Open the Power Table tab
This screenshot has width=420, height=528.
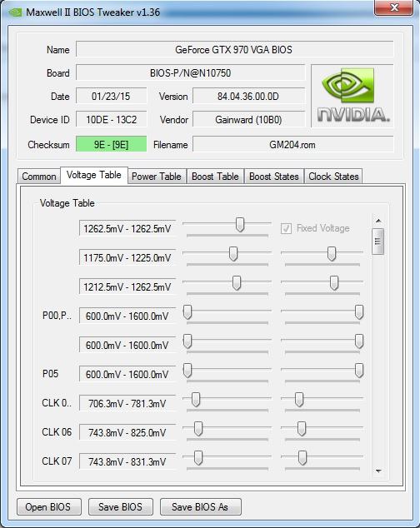[x=157, y=176]
